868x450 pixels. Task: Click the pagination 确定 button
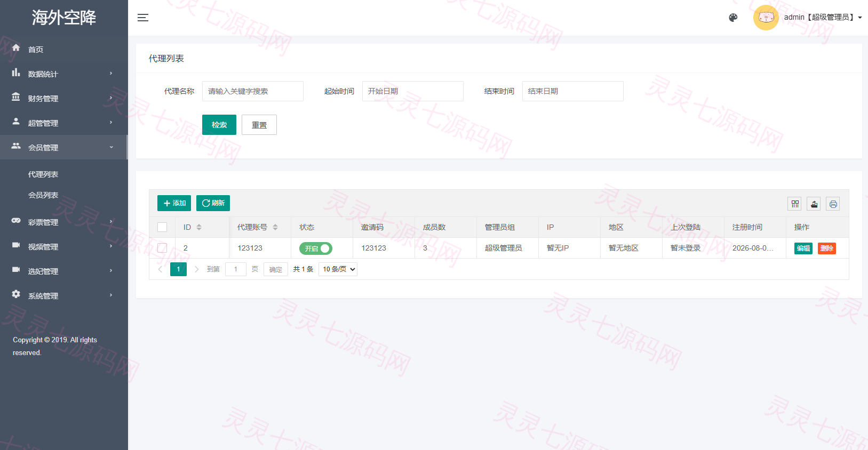(x=276, y=269)
